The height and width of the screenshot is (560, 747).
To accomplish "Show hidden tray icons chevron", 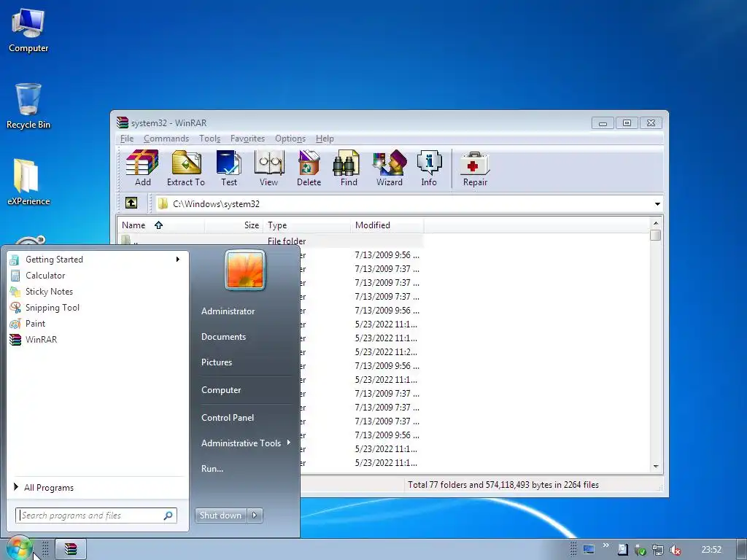I will point(605,545).
